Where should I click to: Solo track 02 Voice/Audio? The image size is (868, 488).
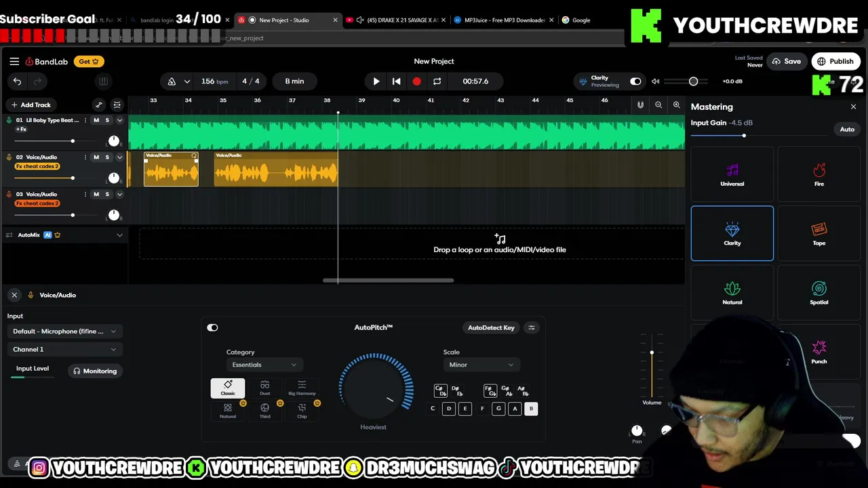pos(107,157)
